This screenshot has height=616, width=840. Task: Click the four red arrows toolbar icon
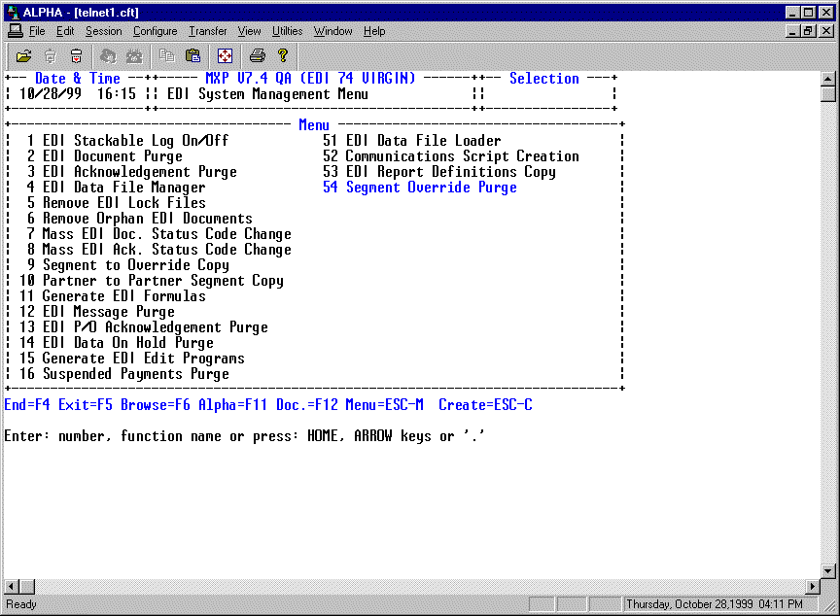225,55
